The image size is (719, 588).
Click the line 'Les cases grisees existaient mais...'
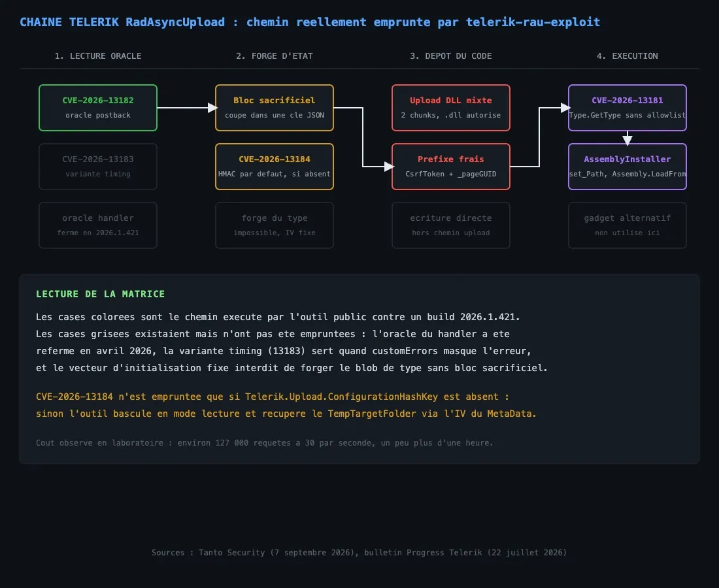[x=273, y=334]
